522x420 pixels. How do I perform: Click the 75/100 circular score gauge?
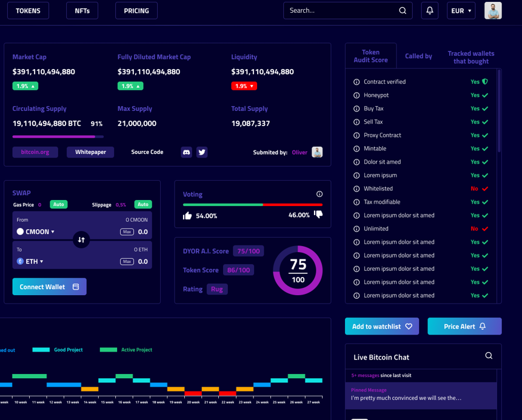[x=298, y=270]
